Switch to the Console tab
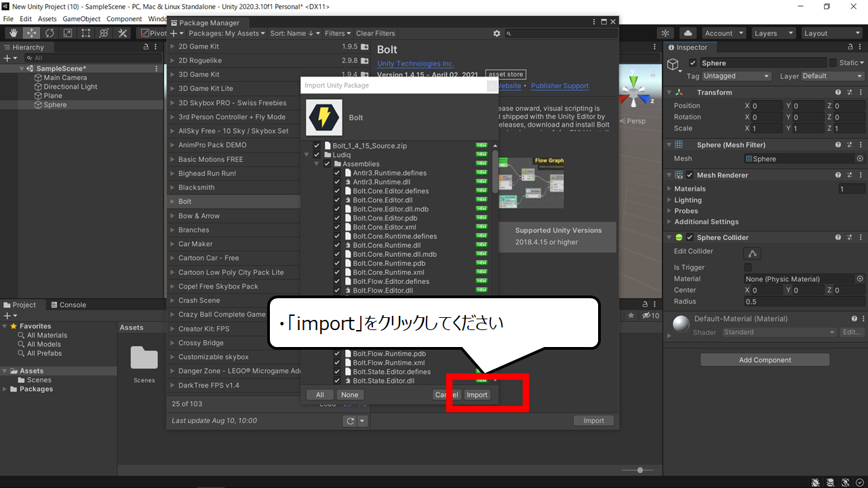This screenshot has width=868, height=488. click(68, 305)
